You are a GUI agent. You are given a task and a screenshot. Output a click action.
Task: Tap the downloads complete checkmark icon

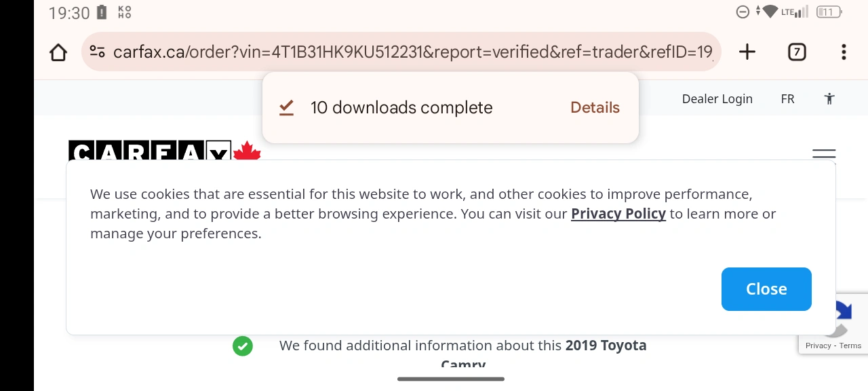pos(286,108)
